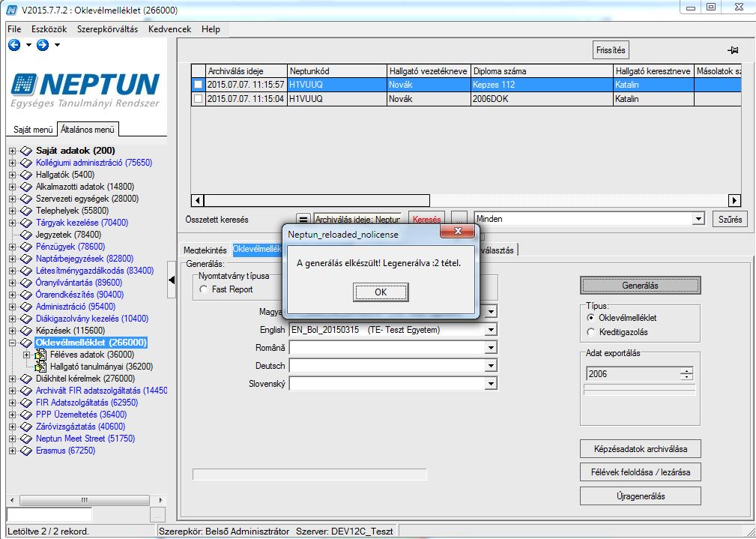Click the Neptun app icon in title bar
Viewport: 756px width, 539px height.
click(11, 10)
